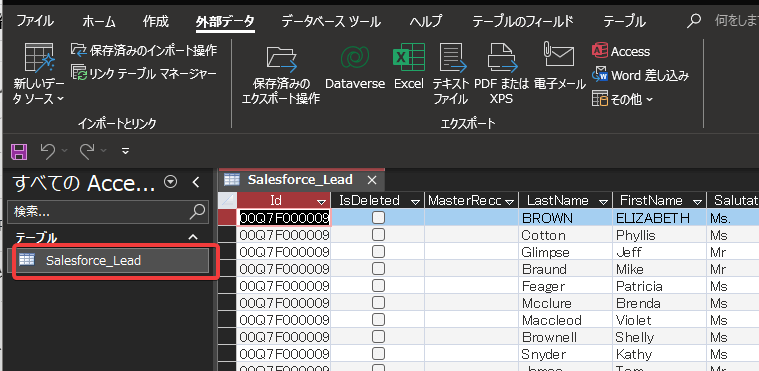Open the New Data Source (新しいデータソース) menu
Viewport: 759px width, 371px height.
pos(38,74)
